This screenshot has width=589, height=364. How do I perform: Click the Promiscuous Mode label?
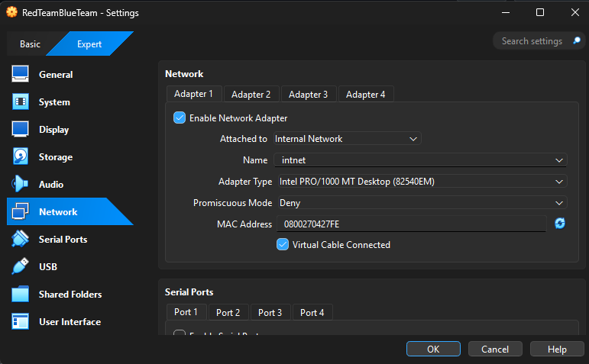[x=232, y=203]
